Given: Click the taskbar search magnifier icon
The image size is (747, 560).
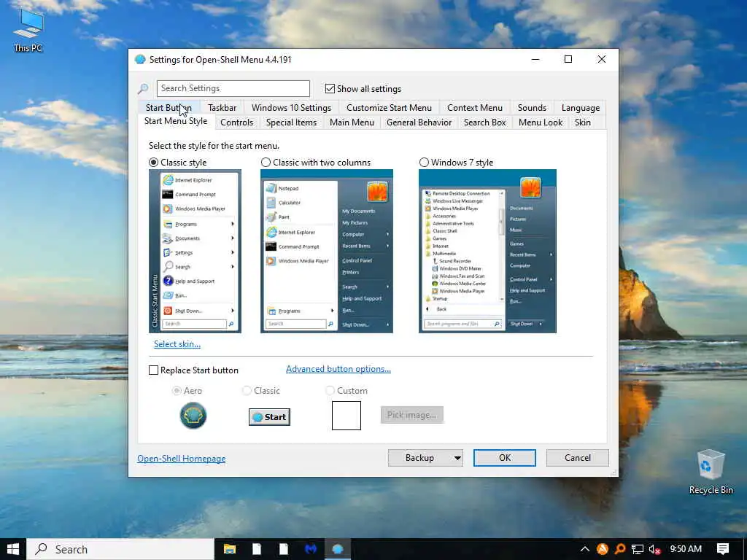Looking at the screenshot, I should tap(42, 549).
